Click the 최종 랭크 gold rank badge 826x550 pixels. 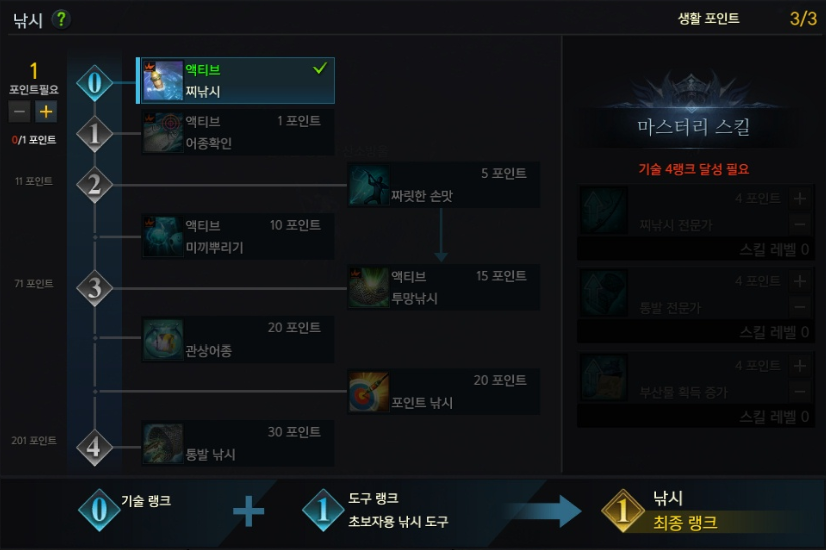pos(623,510)
